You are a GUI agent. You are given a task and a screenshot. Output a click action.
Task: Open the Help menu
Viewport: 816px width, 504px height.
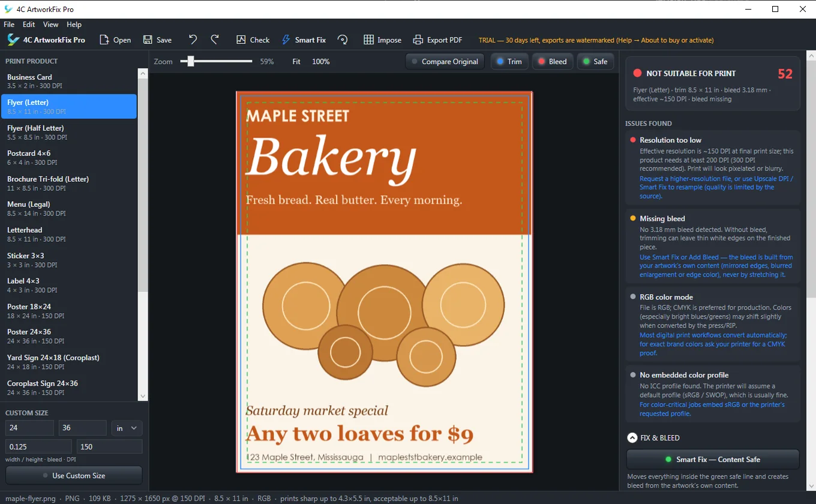pos(74,25)
